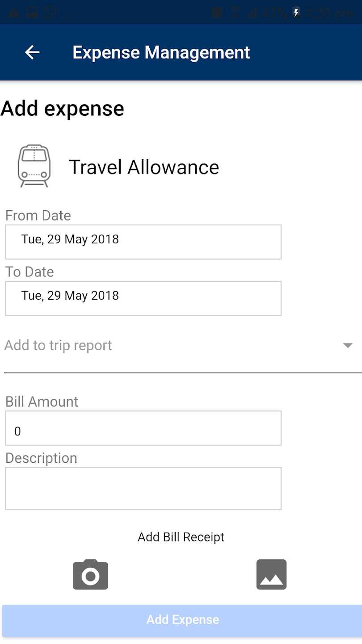Tap the Travel Allowance category label
This screenshot has width=362, height=644.
[144, 167]
